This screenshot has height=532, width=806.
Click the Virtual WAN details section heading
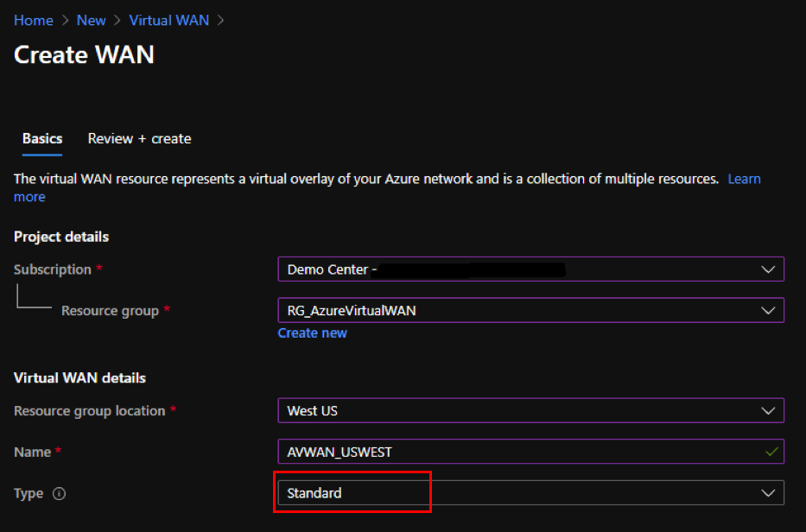tap(79, 377)
